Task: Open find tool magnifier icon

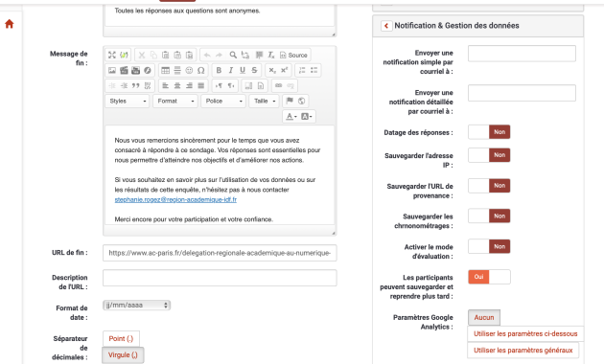Action: [233, 55]
